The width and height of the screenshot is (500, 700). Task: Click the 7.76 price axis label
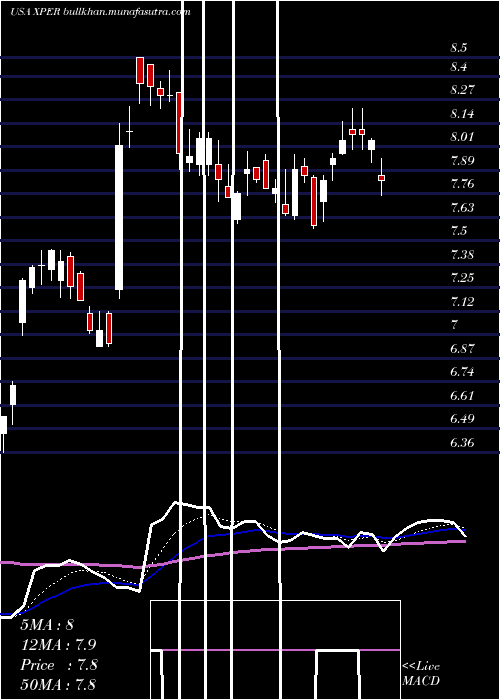(462, 184)
